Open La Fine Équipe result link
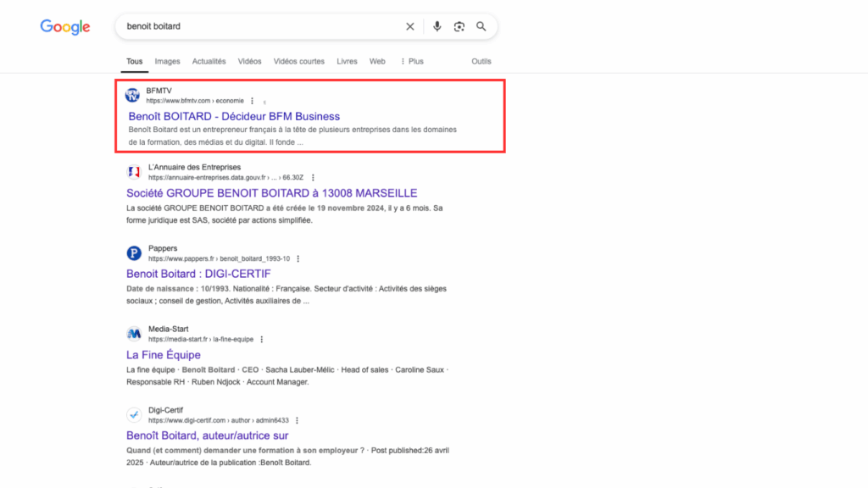Image resolution: width=868 pixels, height=488 pixels. coord(164,355)
